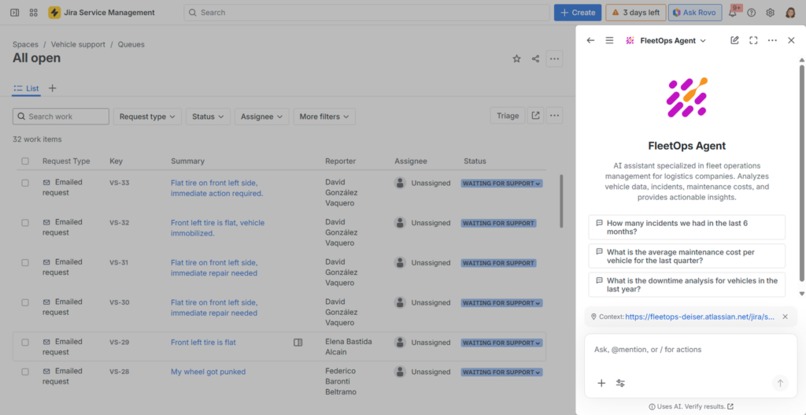Image resolution: width=806 pixels, height=415 pixels.
Task: Send the chat message arrow button
Action: [x=780, y=383]
